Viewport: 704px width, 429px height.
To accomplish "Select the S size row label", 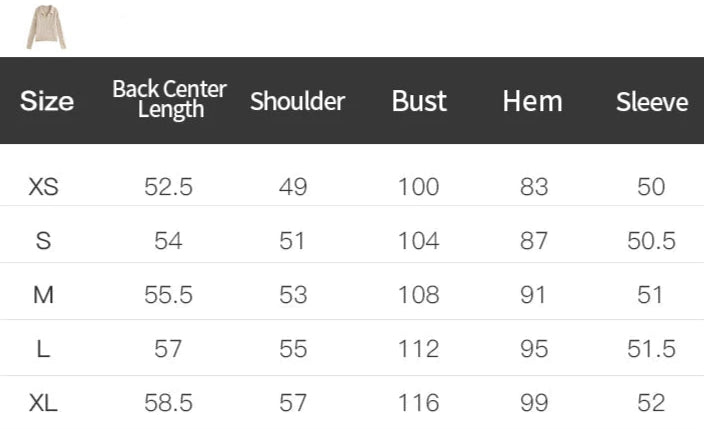I will 44,241.
